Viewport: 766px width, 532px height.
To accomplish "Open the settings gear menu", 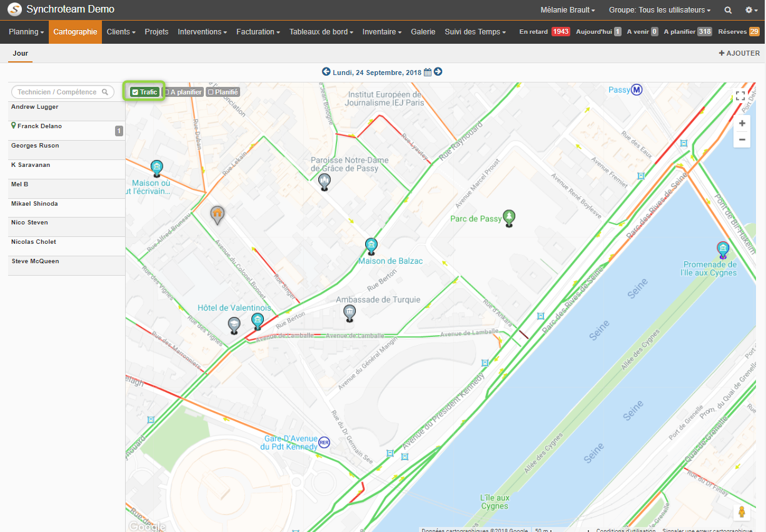I will [x=752, y=10].
